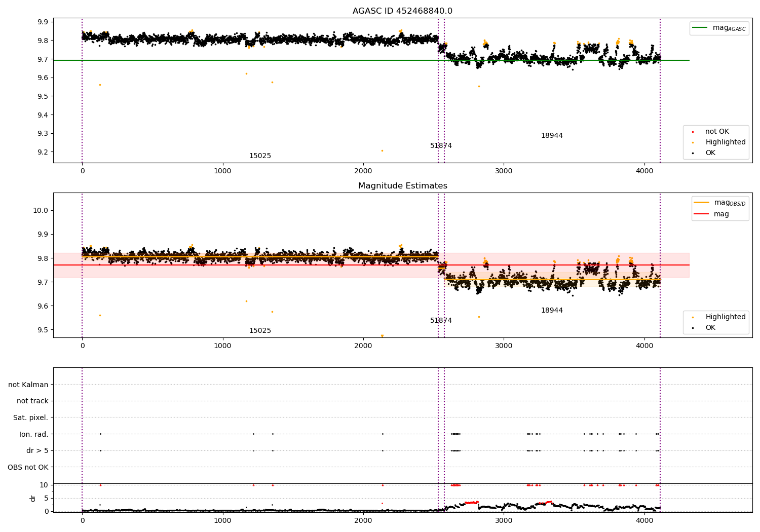Click the obsid label "15025" in the middle plot
760x532 pixels.
click(x=260, y=331)
